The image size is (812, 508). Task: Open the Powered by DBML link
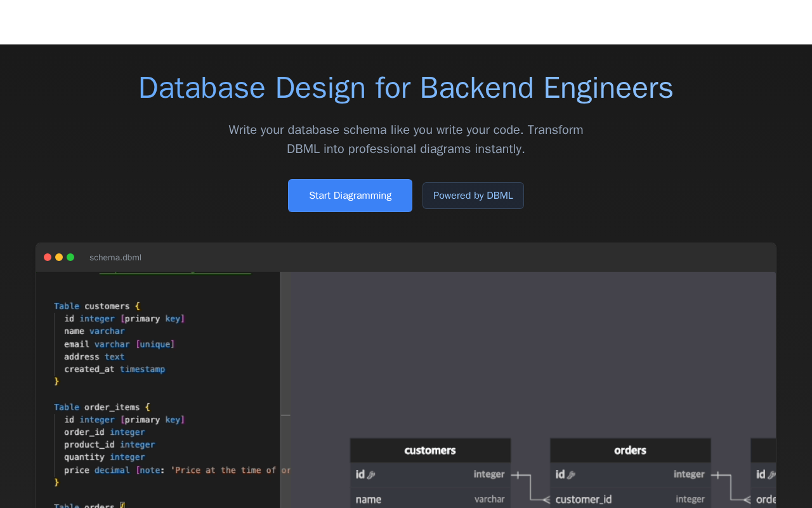pos(473,196)
